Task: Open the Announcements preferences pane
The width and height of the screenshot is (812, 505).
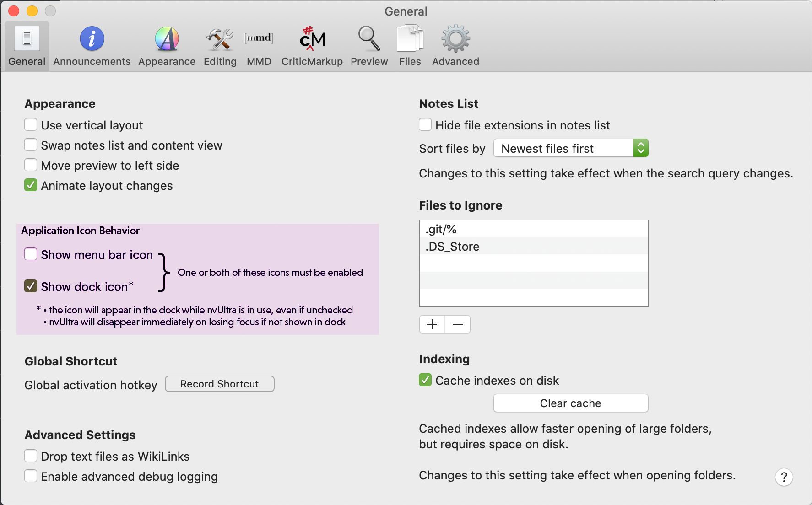Action: 92,46
